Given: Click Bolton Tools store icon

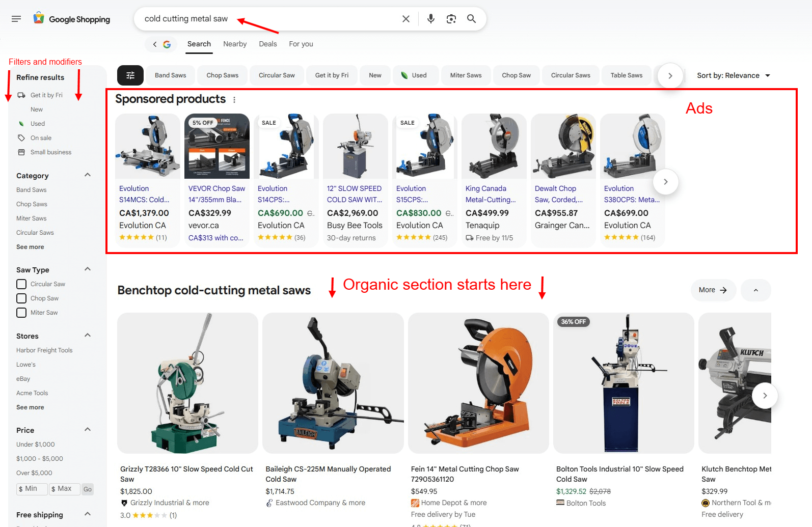Looking at the screenshot, I should pyautogui.click(x=560, y=503).
